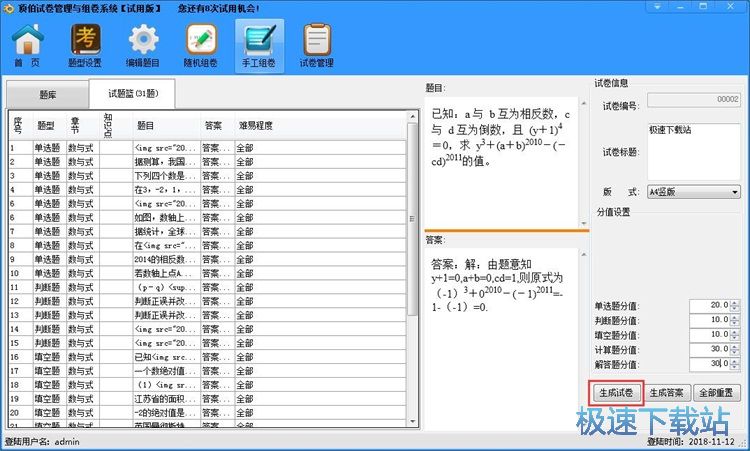Adjust 判断题分值 spinner arrows
This screenshot has width=750, height=451.
tap(735, 319)
